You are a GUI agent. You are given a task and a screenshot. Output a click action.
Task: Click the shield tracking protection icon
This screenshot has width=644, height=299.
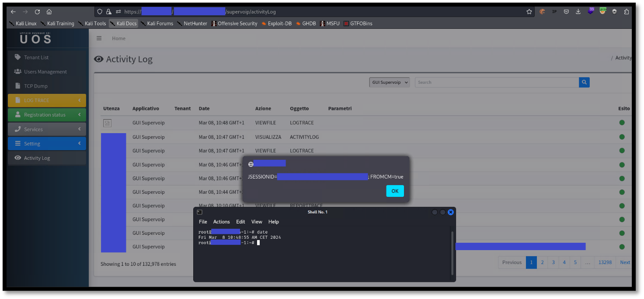tap(100, 12)
